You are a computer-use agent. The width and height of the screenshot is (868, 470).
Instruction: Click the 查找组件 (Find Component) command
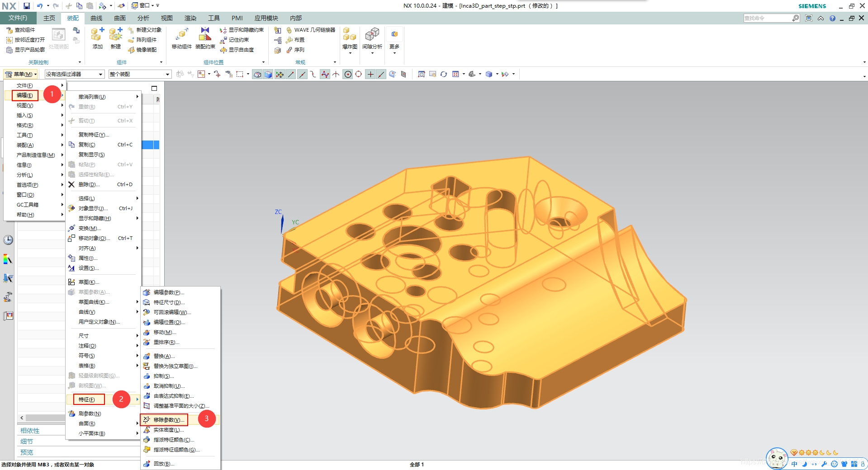(x=21, y=30)
